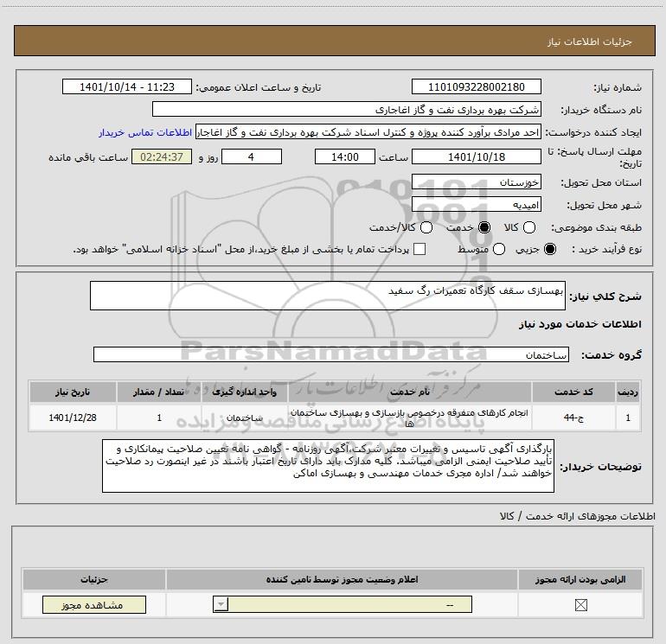
Task: Click the city field امیدیه
Action: 476,205
